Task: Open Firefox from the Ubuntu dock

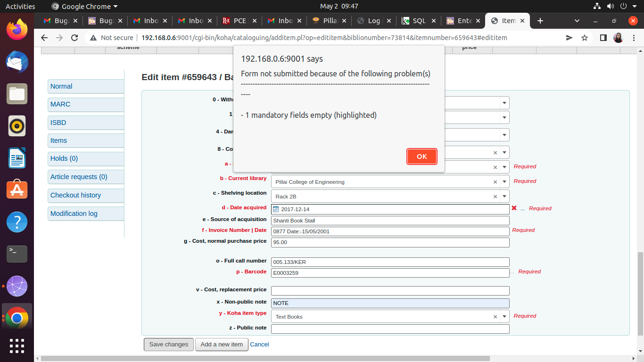Action: tap(17, 30)
